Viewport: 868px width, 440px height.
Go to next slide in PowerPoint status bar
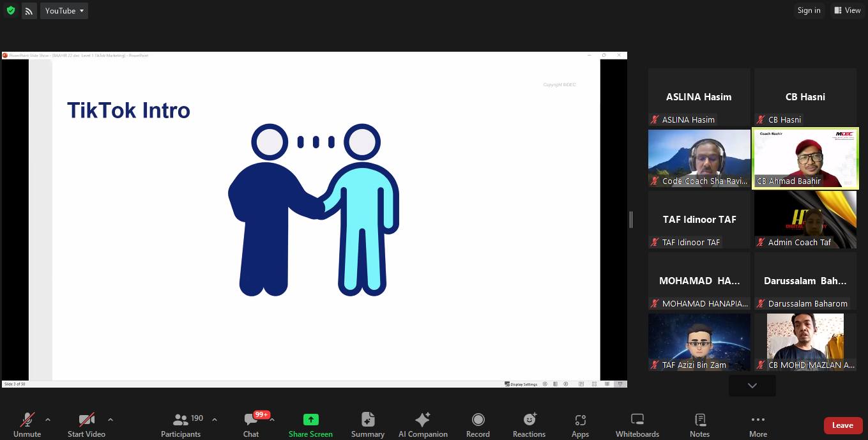(x=566, y=384)
